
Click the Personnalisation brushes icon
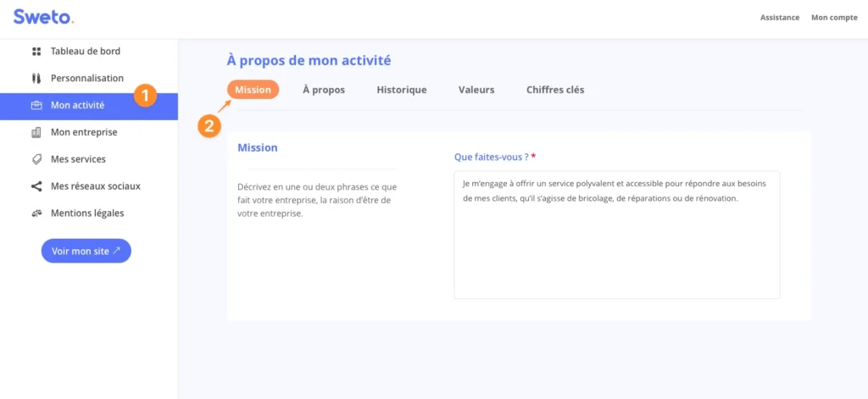tap(36, 79)
